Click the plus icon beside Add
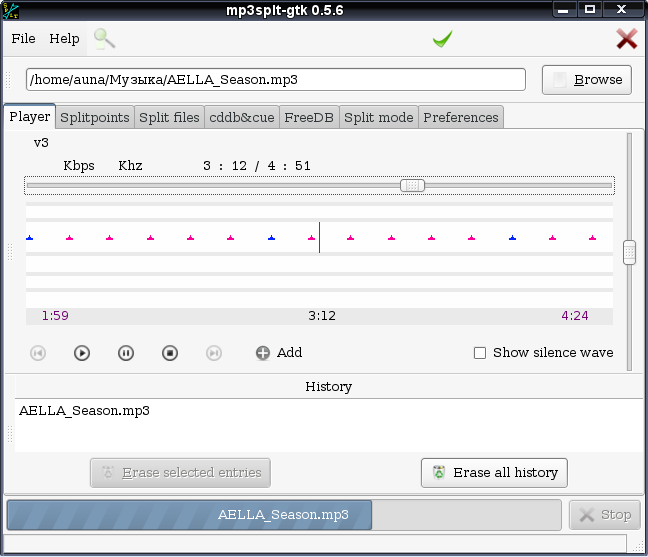The height and width of the screenshot is (557, 648). pyautogui.click(x=263, y=353)
